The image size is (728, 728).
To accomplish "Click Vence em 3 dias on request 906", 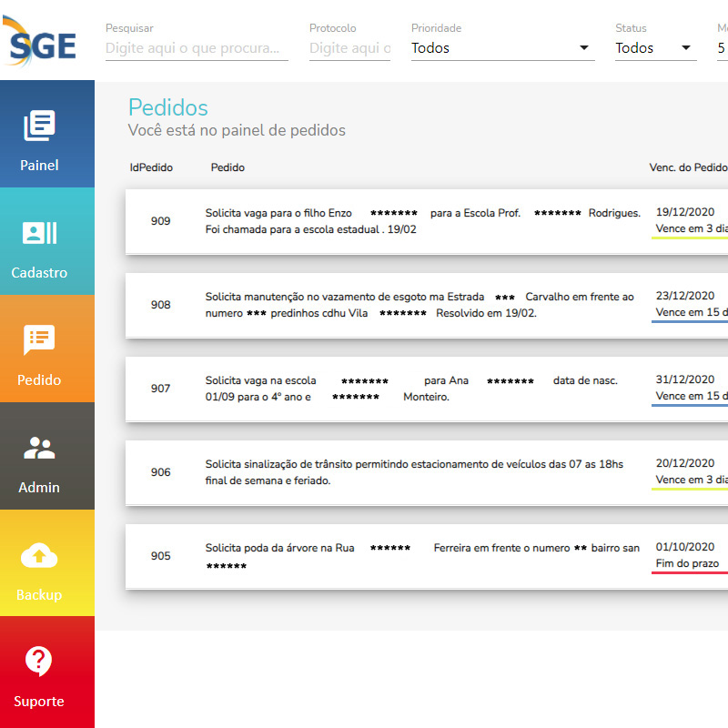I will (692, 480).
